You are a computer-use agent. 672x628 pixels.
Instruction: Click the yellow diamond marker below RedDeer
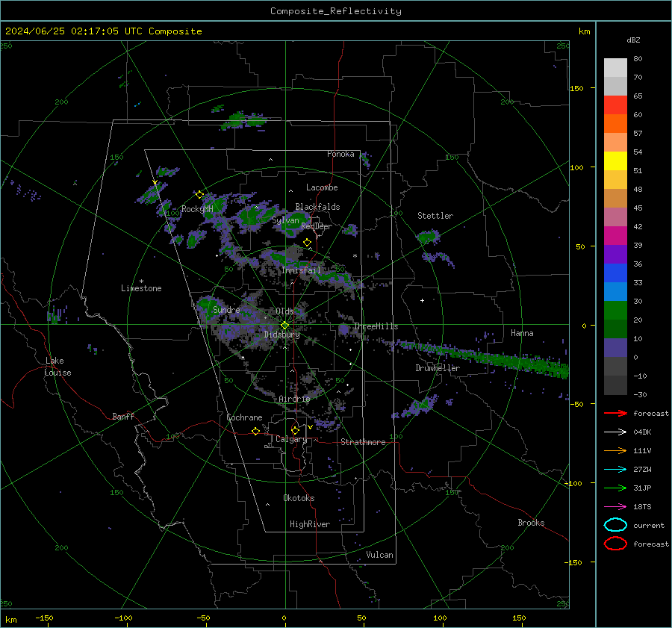pos(307,243)
